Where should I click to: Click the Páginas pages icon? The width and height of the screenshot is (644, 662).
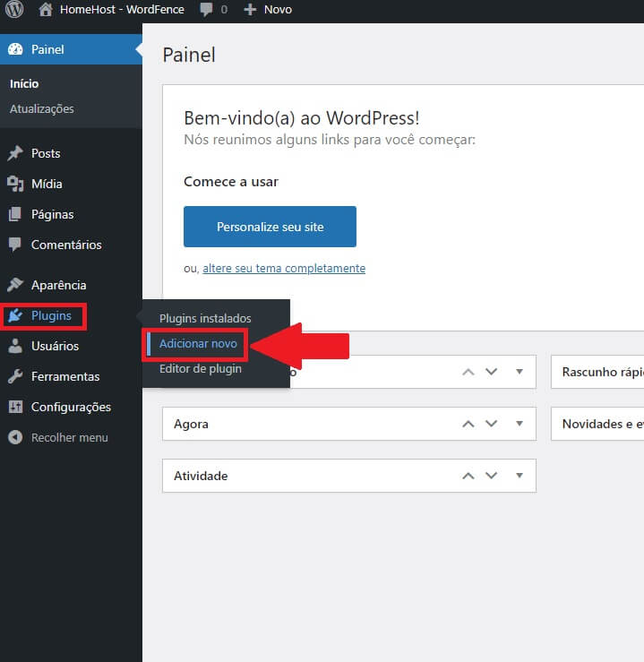(15, 214)
